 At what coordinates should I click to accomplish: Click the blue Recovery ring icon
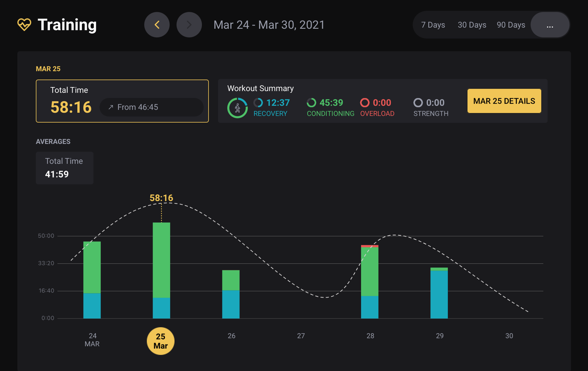[258, 103]
